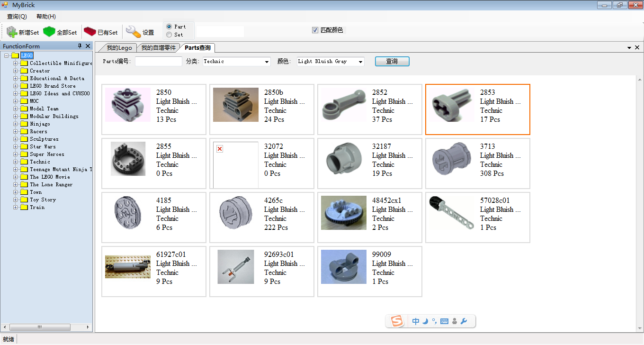Click the part 99009 thumbnail

344,267
